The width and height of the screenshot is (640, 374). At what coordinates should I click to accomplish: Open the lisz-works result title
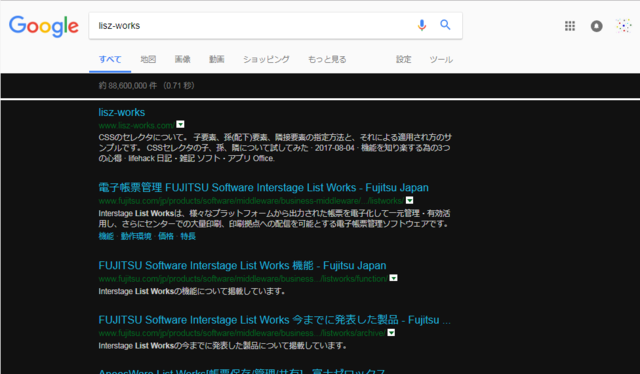tap(122, 112)
